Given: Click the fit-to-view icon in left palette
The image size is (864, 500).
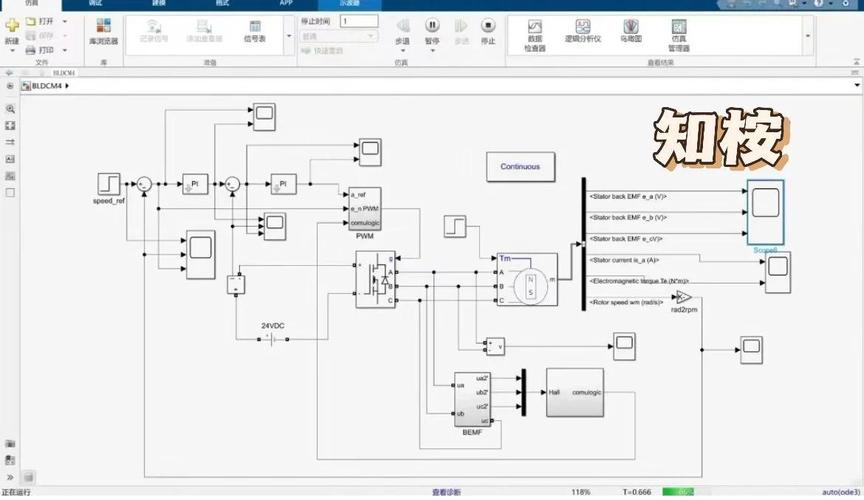Looking at the screenshot, I should coord(10,126).
